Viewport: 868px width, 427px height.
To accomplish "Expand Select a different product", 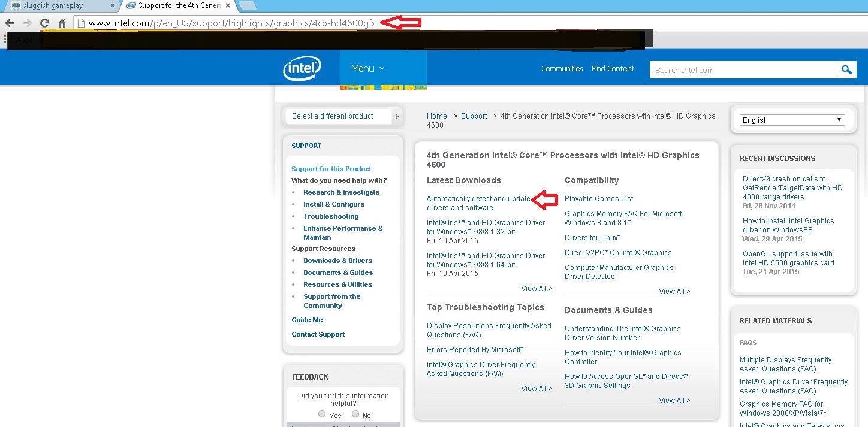I will coord(343,116).
